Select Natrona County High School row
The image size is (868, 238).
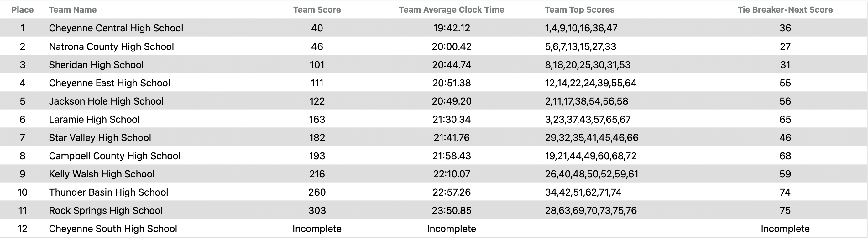(x=111, y=46)
